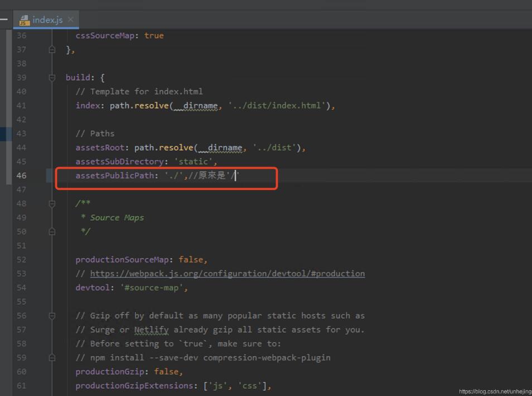Collapse the build block via line 39 fold arrow

click(x=52, y=77)
